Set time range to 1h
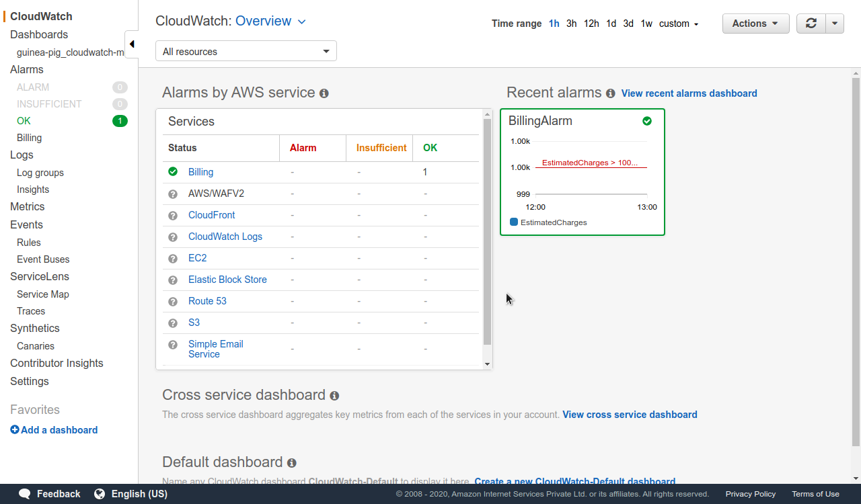This screenshot has width=861, height=504. coord(554,24)
